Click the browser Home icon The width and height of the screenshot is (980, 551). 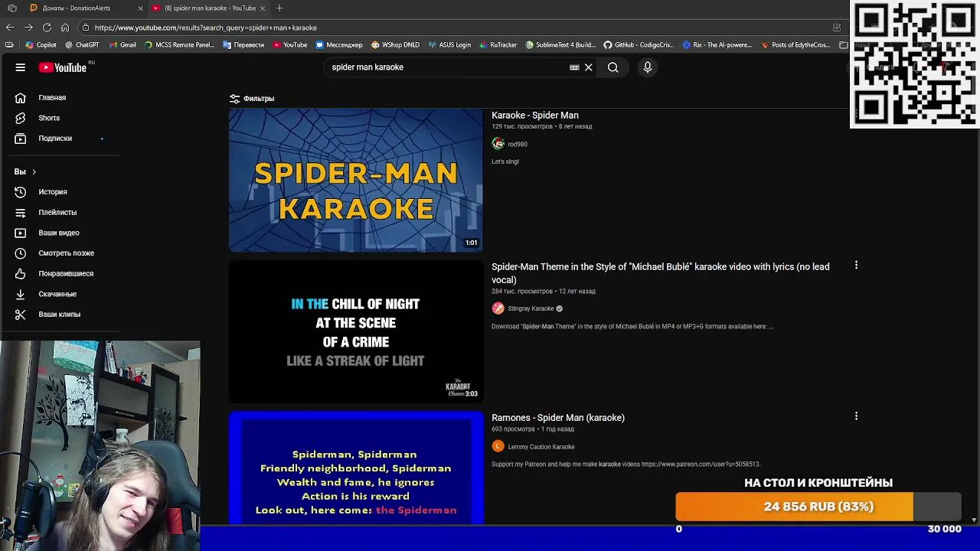[x=65, y=28]
